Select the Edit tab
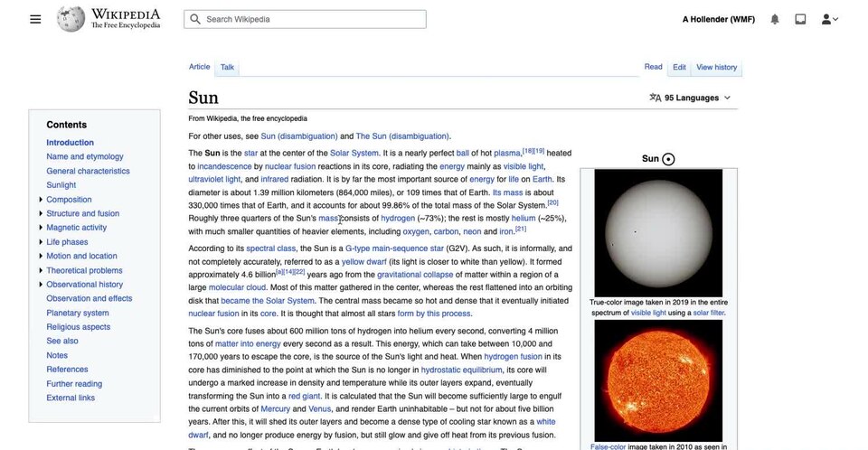Viewport: 868px width, 450px height. tap(679, 67)
